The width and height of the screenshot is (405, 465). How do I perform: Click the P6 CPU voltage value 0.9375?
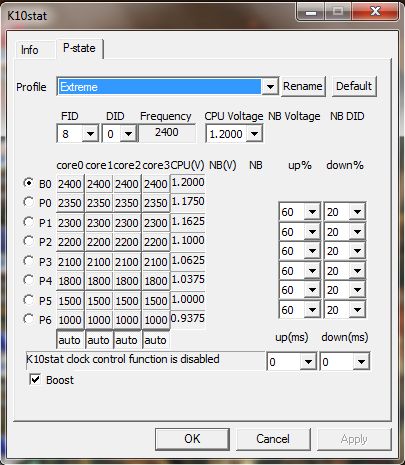pyautogui.click(x=188, y=318)
